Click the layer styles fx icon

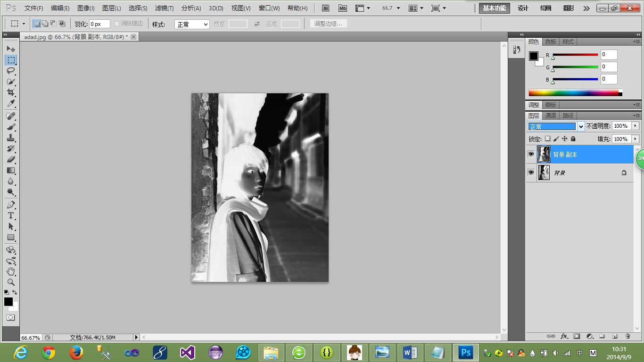click(x=564, y=336)
